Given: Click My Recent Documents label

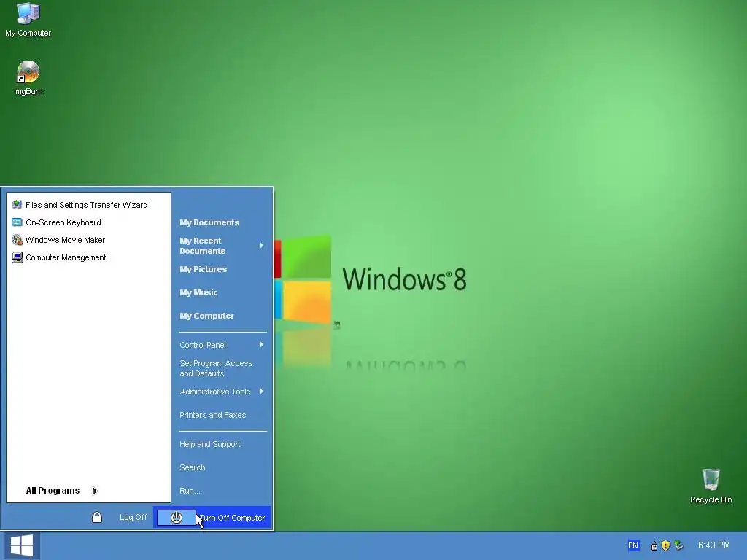Looking at the screenshot, I should click(203, 246).
